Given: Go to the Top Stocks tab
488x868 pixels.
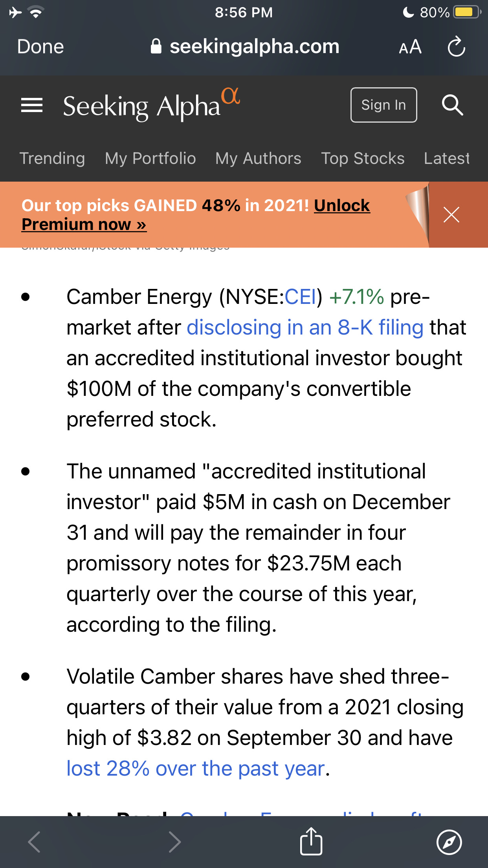Looking at the screenshot, I should [x=363, y=158].
